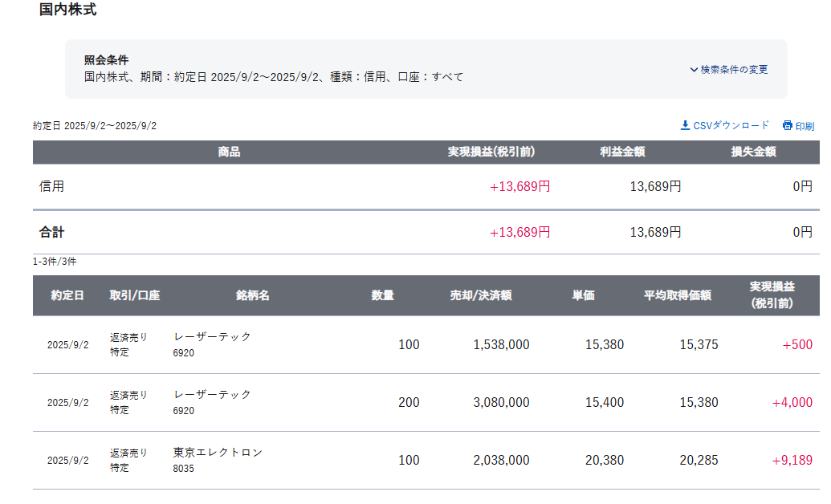Click the 平均取得価額 column header
This screenshot has height=504, width=831.
point(678,295)
